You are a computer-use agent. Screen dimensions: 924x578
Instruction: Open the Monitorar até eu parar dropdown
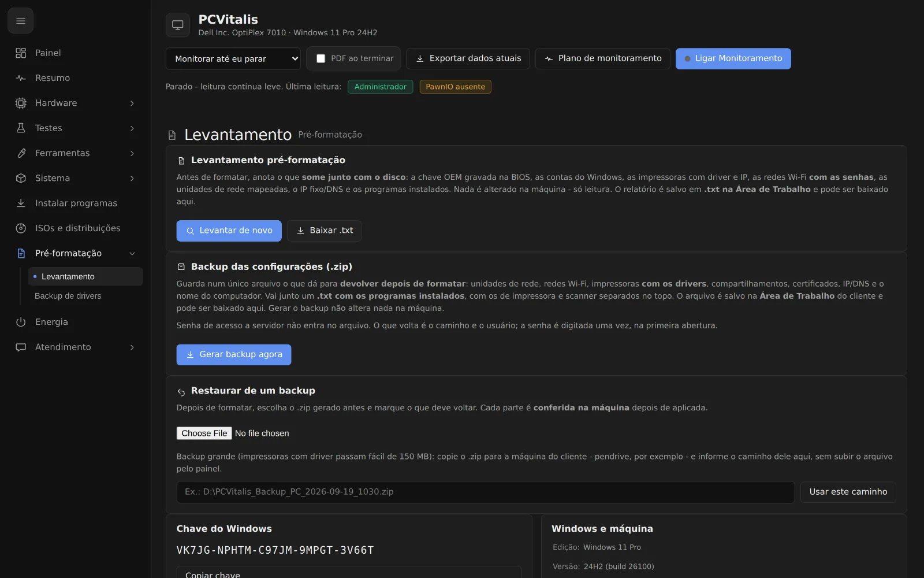pos(233,58)
